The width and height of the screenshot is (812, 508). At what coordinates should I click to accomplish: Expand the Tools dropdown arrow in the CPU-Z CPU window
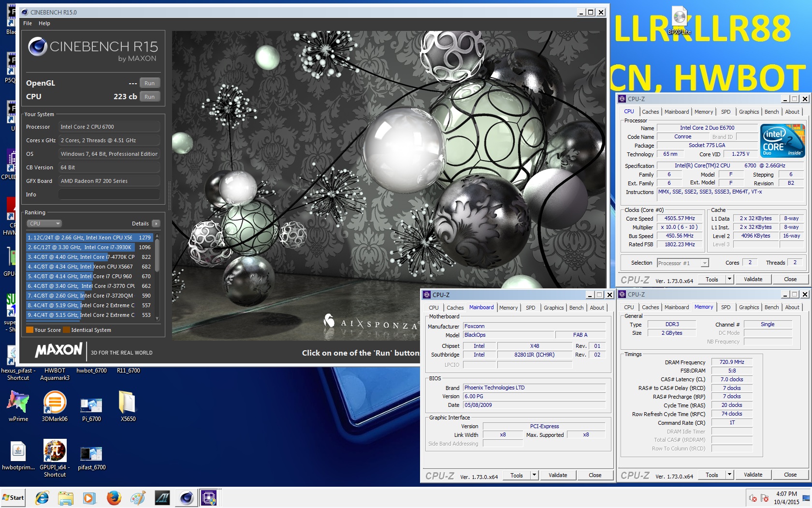729,279
